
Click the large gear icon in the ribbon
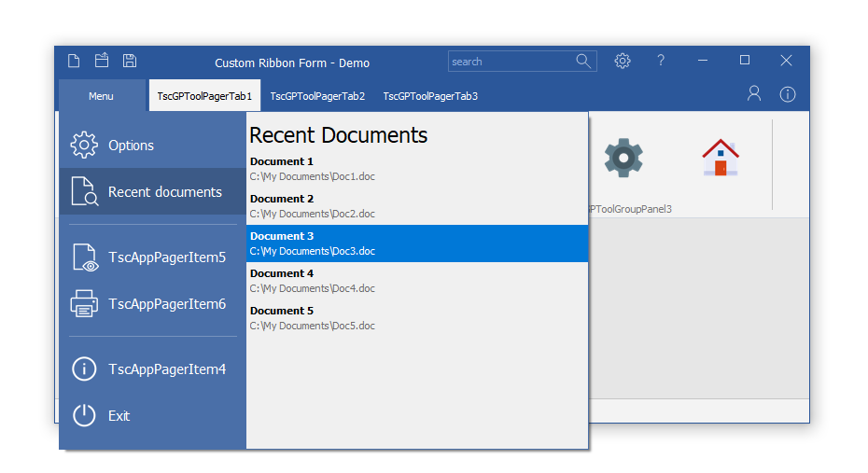point(623,158)
